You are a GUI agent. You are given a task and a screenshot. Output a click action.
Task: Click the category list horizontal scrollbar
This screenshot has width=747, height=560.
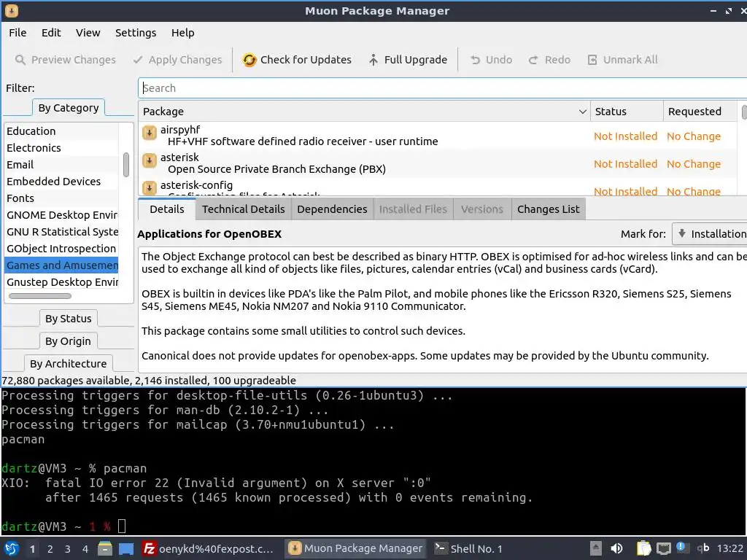pyautogui.click(x=40, y=296)
